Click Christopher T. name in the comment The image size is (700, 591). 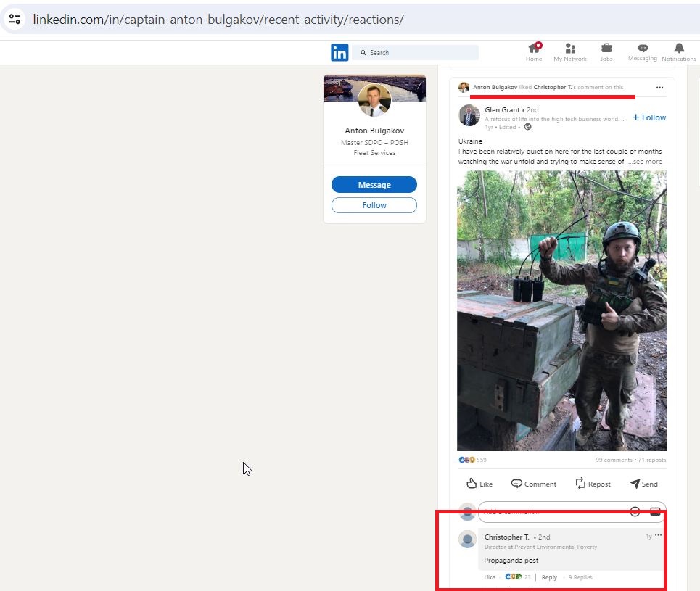click(507, 537)
